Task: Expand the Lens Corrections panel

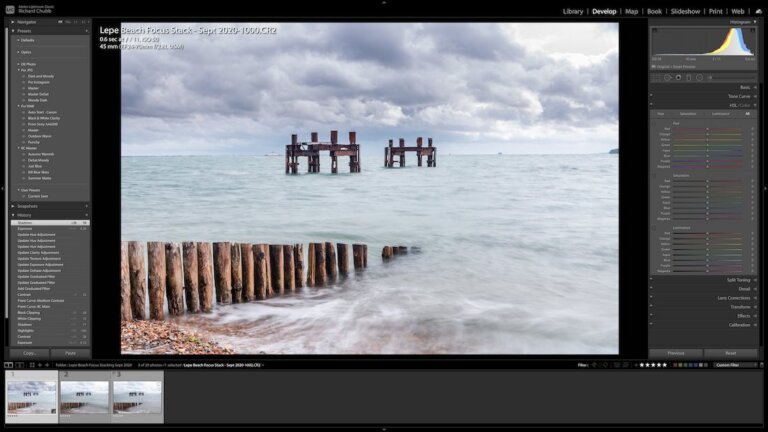Action: tap(755, 298)
